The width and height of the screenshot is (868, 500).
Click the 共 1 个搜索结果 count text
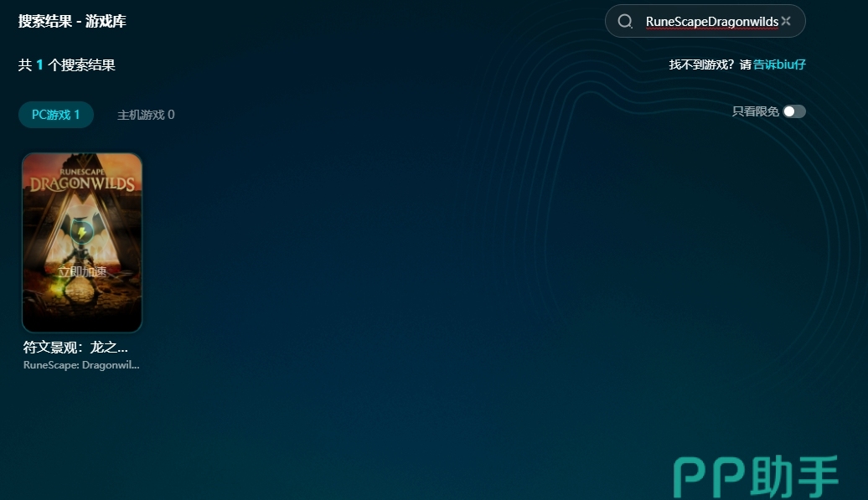67,64
